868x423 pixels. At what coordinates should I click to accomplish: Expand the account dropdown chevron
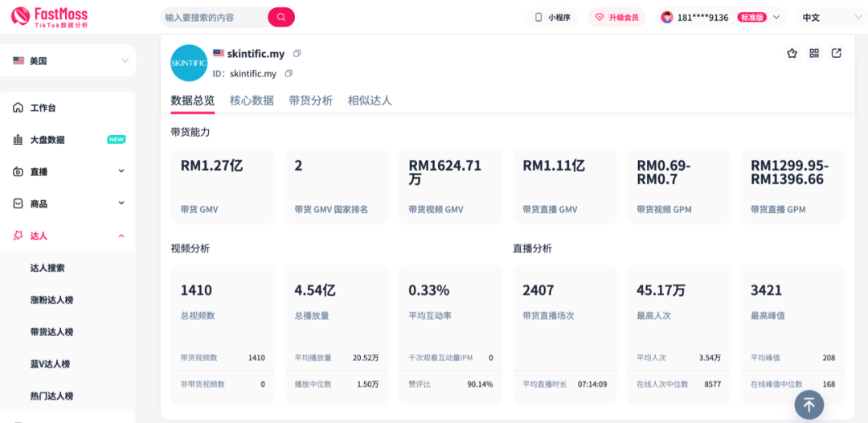[x=776, y=17]
